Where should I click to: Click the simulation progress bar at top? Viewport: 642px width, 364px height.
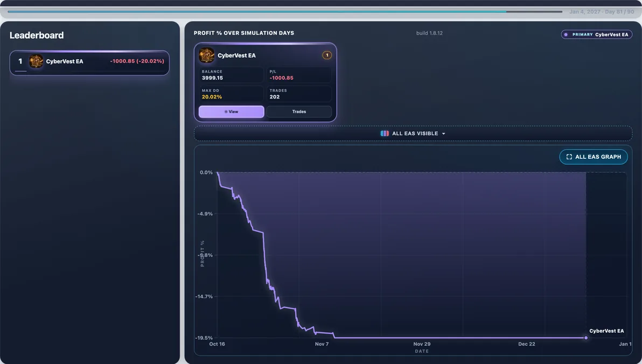pos(285,11)
